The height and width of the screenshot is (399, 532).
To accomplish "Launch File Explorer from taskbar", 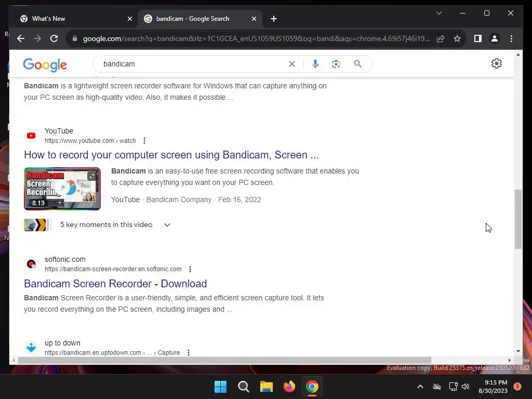I will pyautogui.click(x=267, y=387).
